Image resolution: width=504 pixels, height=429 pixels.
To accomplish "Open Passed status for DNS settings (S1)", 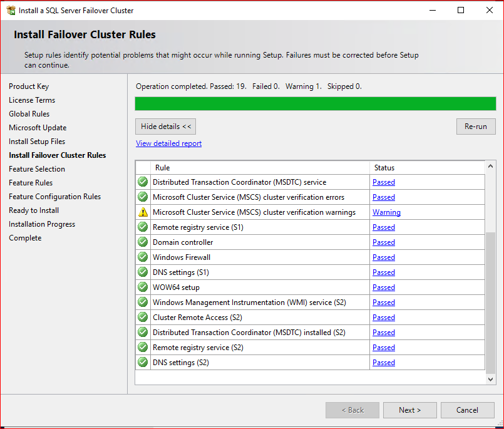I will pos(383,272).
